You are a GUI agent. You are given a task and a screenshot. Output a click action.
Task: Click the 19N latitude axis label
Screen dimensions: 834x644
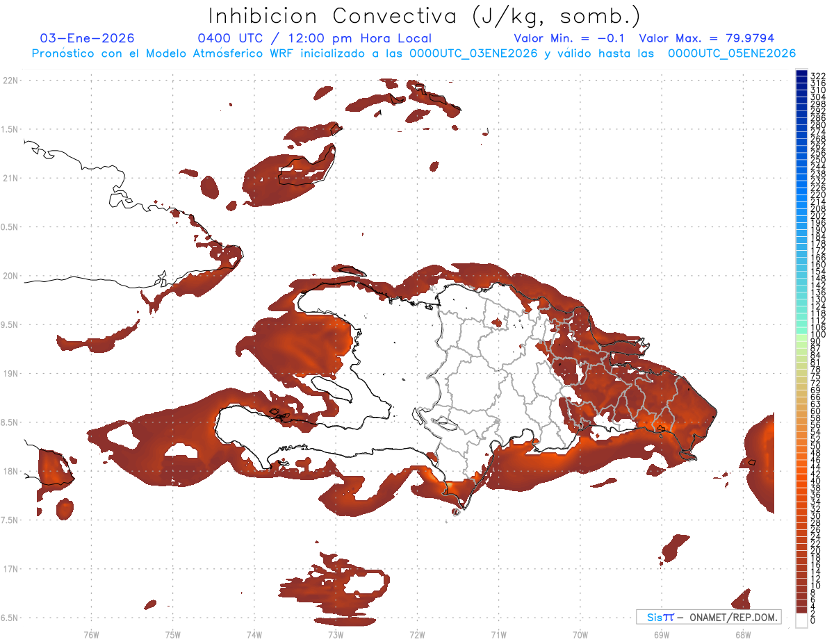[10, 373]
